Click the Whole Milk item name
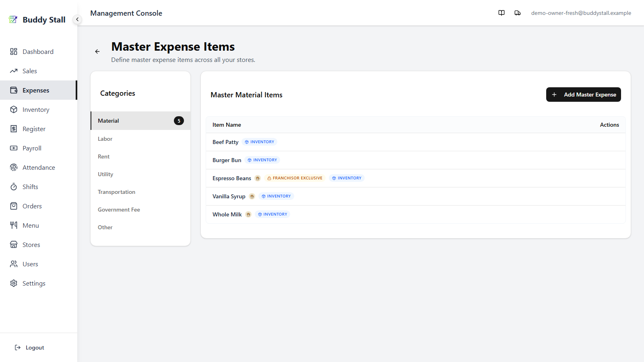The image size is (644, 362). pyautogui.click(x=227, y=214)
